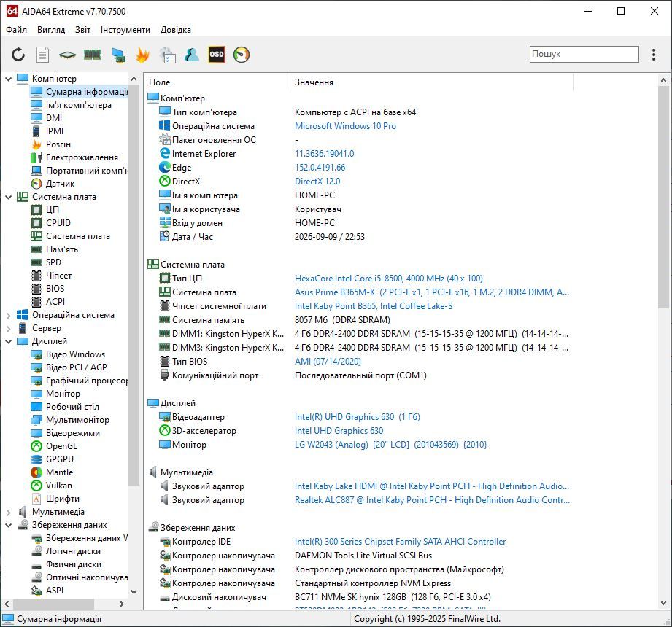This screenshot has width=672, height=627.
Task: Open the Asus Prime B365M-K link
Action: [x=431, y=292]
